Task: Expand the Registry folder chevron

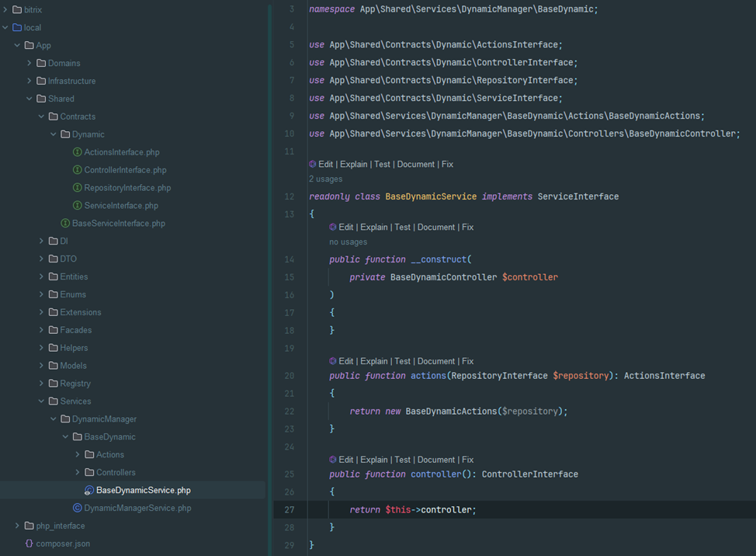Action: point(41,384)
